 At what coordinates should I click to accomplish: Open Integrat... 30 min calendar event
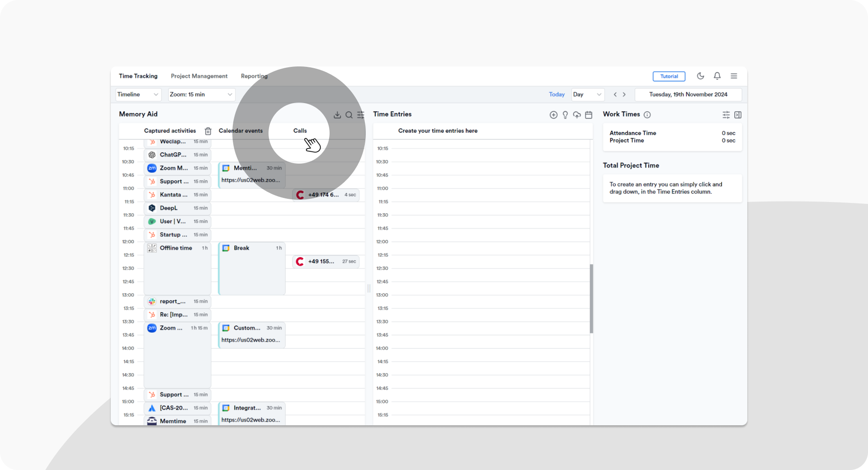point(252,414)
